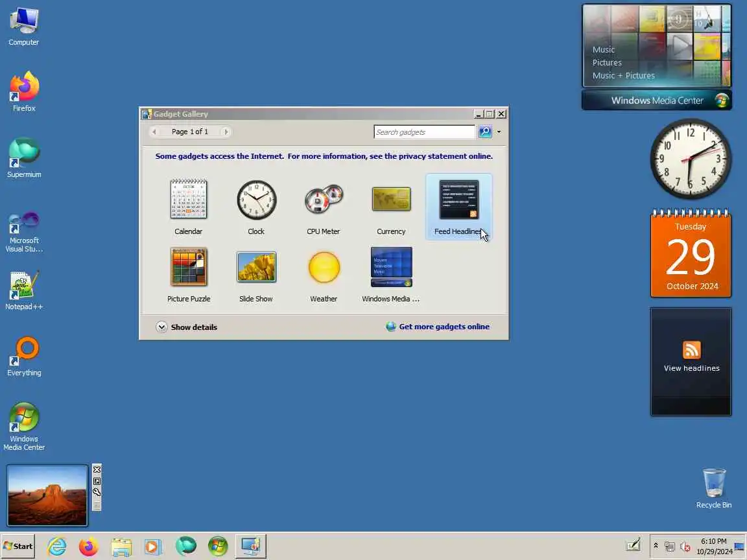
Task: Click the orange calendar gadget showing 29
Action: click(691, 253)
